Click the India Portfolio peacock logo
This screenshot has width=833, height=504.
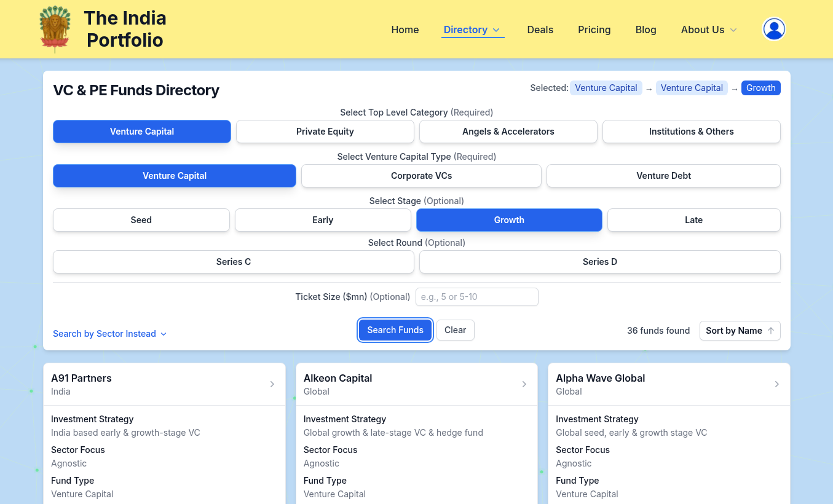click(55, 29)
